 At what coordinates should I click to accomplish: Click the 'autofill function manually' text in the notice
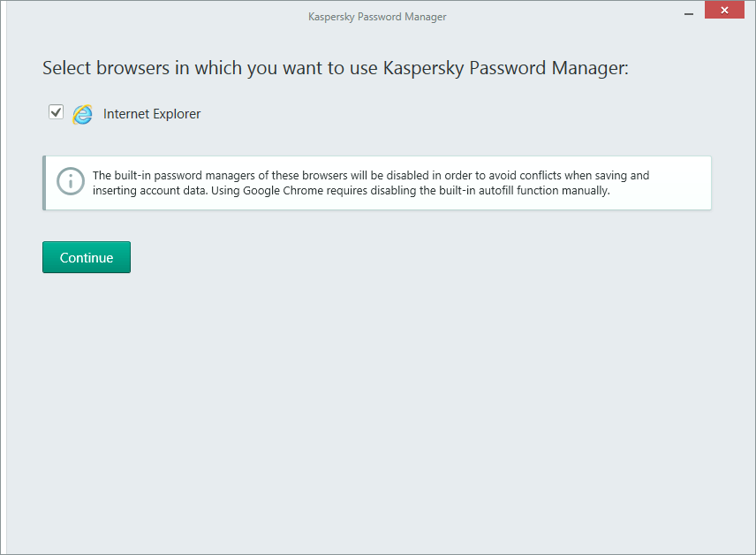[x=544, y=191]
